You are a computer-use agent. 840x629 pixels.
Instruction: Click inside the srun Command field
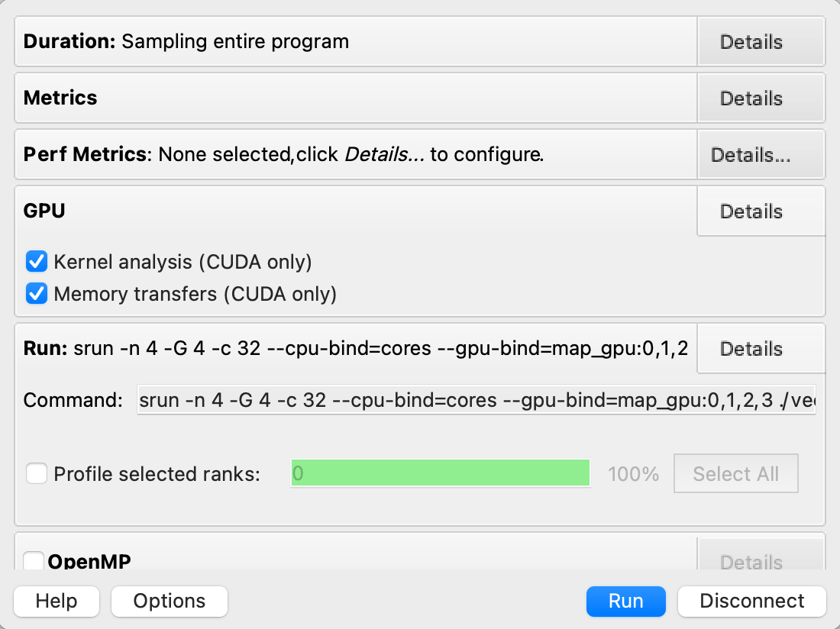point(473,399)
